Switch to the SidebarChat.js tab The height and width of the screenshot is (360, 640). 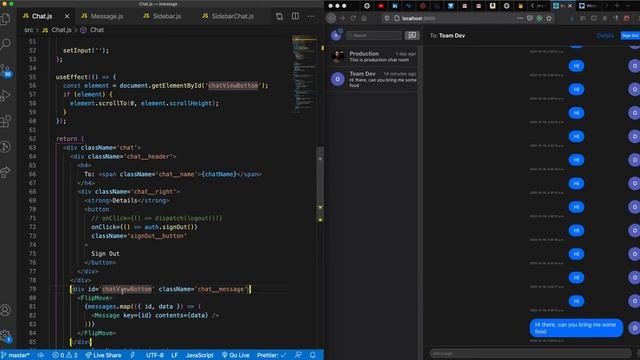(x=232, y=16)
